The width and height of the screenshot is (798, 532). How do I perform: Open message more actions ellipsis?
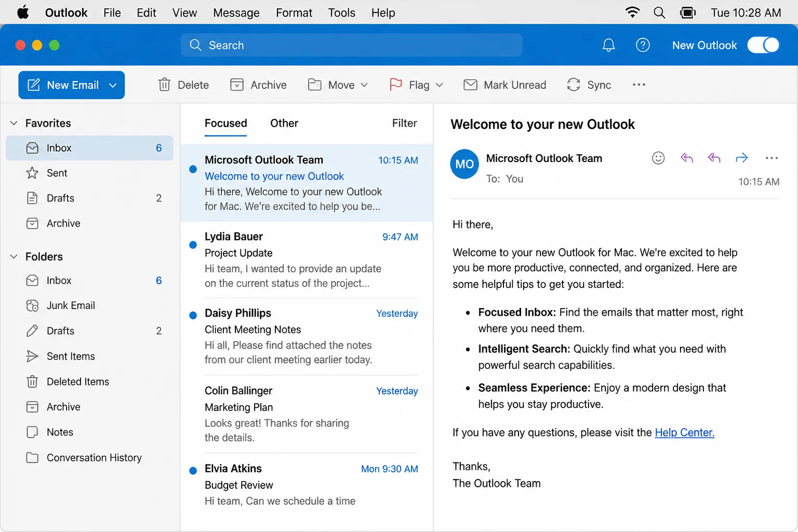tap(772, 158)
